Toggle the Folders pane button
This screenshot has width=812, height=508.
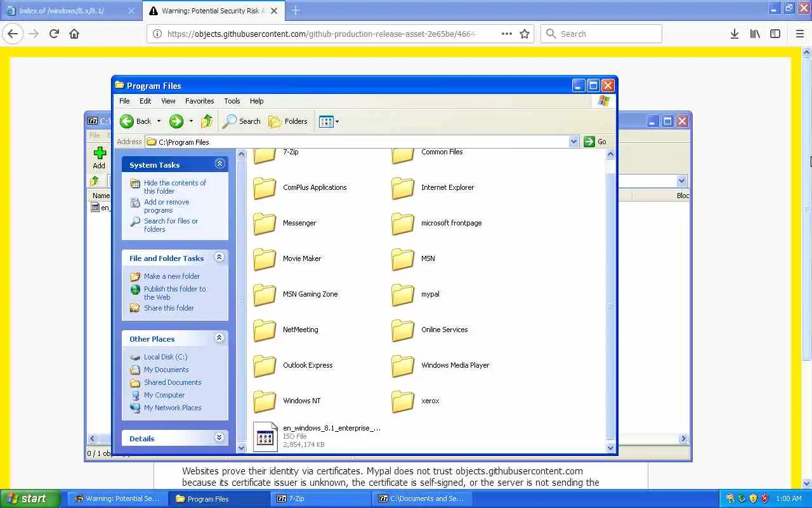click(x=288, y=121)
